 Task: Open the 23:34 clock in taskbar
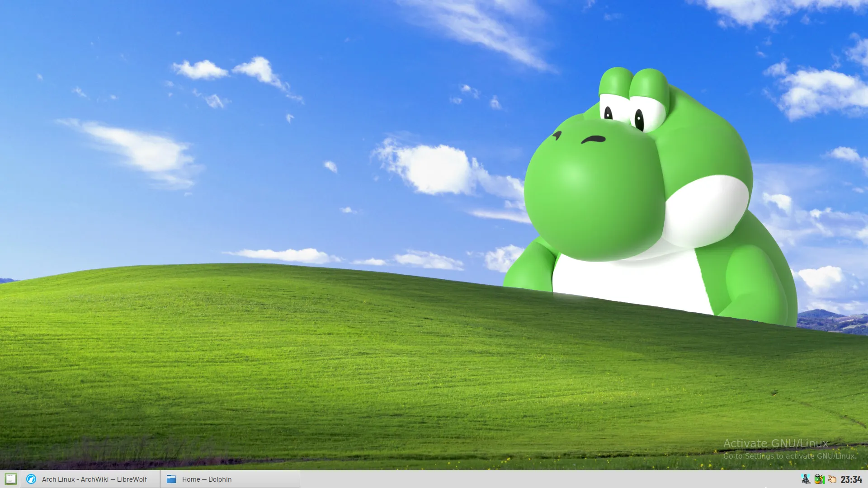[x=851, y=479]
